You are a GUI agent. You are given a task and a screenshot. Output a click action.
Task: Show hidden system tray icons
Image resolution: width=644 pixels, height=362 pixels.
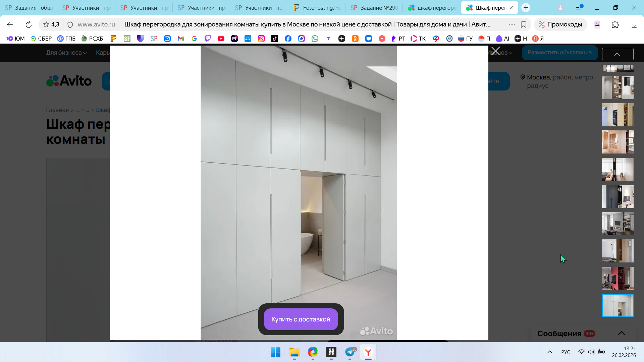point(549,352)
